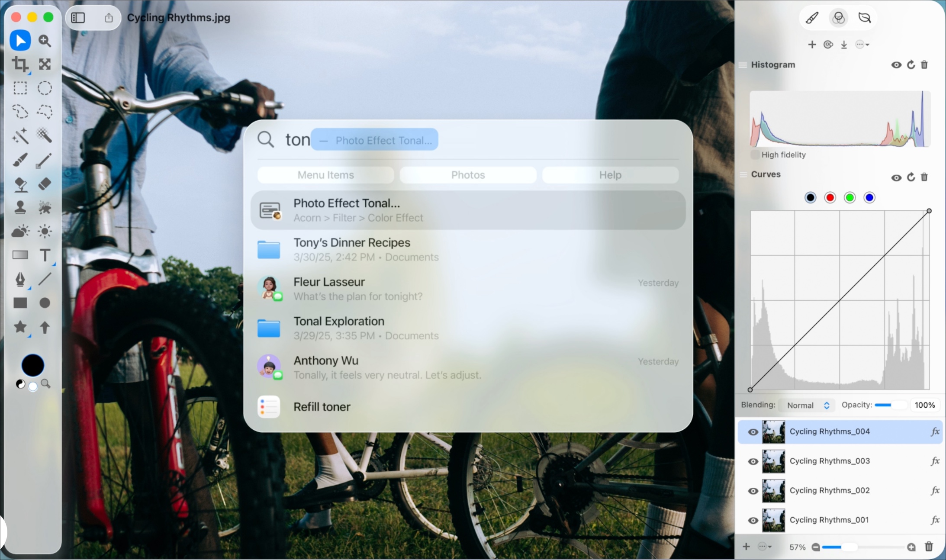
Task: Pick the Brush tool
Action: pos(20,160)
